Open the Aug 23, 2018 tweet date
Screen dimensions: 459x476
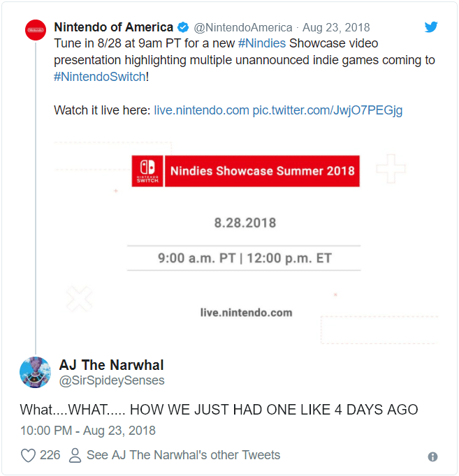coord(336,28)
